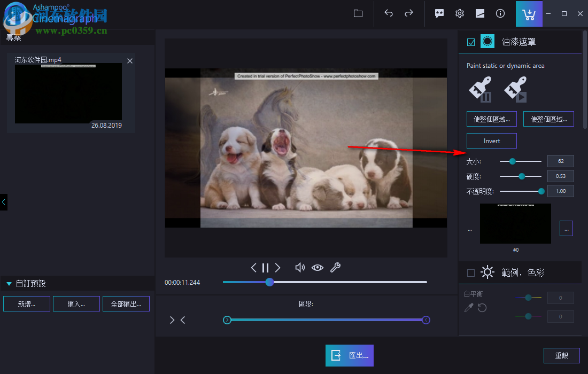Toggle preview with the eye icon
The width and height of the screenshot is (588, 374).
pyautogui.click(x=318, y=268)
